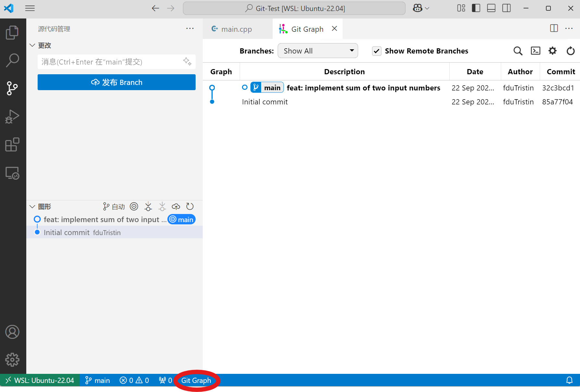Open Run and Debug view
The image size is (580, 392).
12,117
